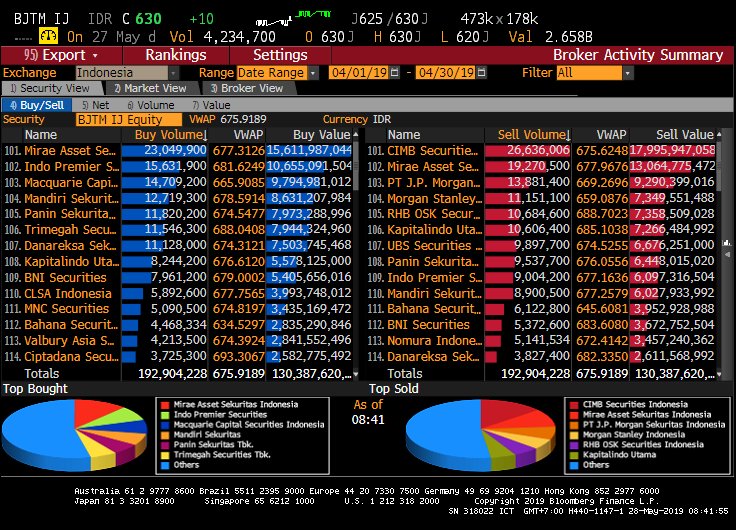Open the Rankings menu

click(x=176, y=55)
